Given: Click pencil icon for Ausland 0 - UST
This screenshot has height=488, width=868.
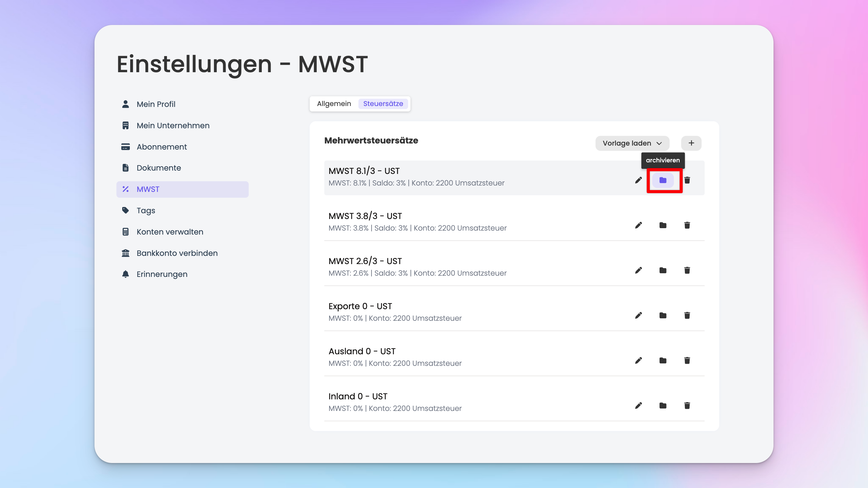Looking at the screenshot, I should (638, 360).
